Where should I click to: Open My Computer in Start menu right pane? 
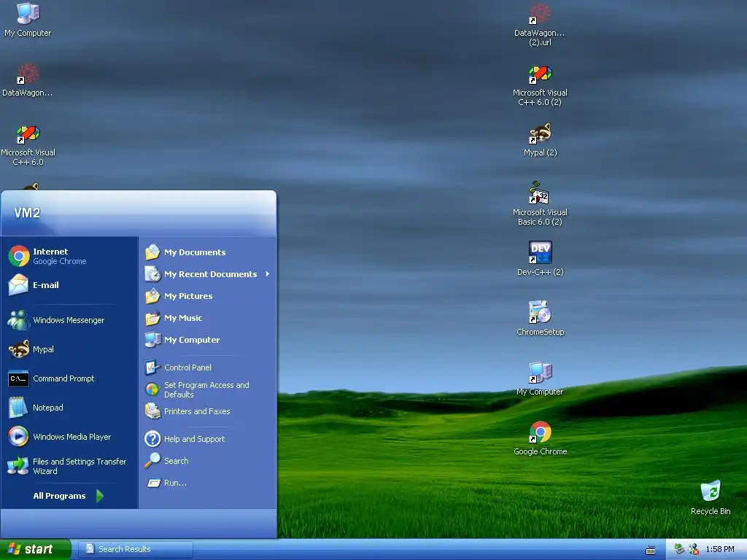208,340
